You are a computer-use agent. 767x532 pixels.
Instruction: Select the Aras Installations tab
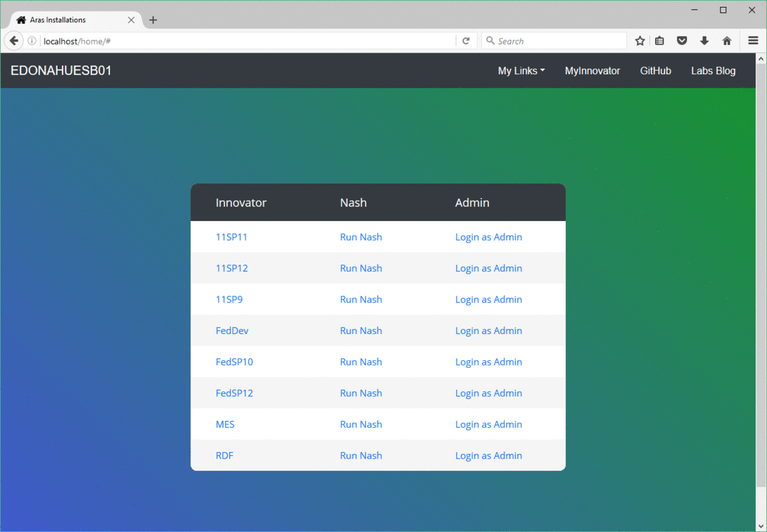coord(75,20)
